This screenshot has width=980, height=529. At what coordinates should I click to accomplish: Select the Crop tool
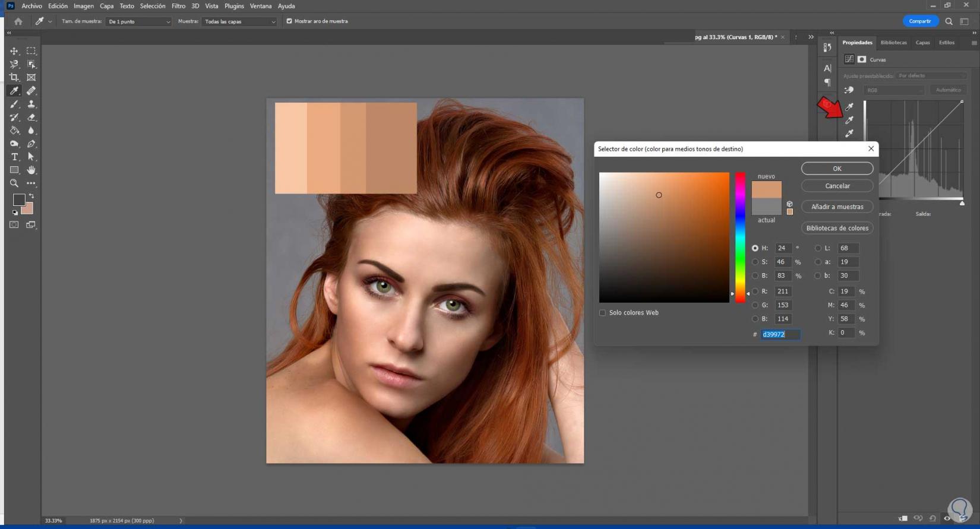[14, 77]
